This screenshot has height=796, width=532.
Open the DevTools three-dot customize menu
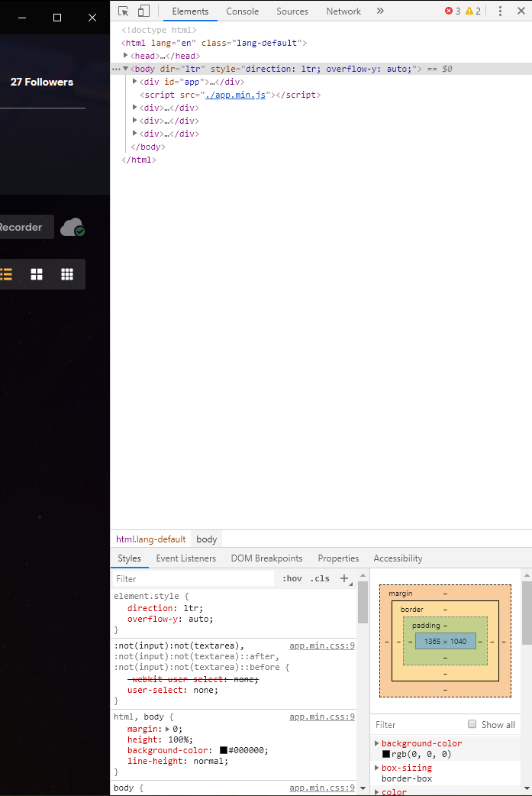[500, 11]
